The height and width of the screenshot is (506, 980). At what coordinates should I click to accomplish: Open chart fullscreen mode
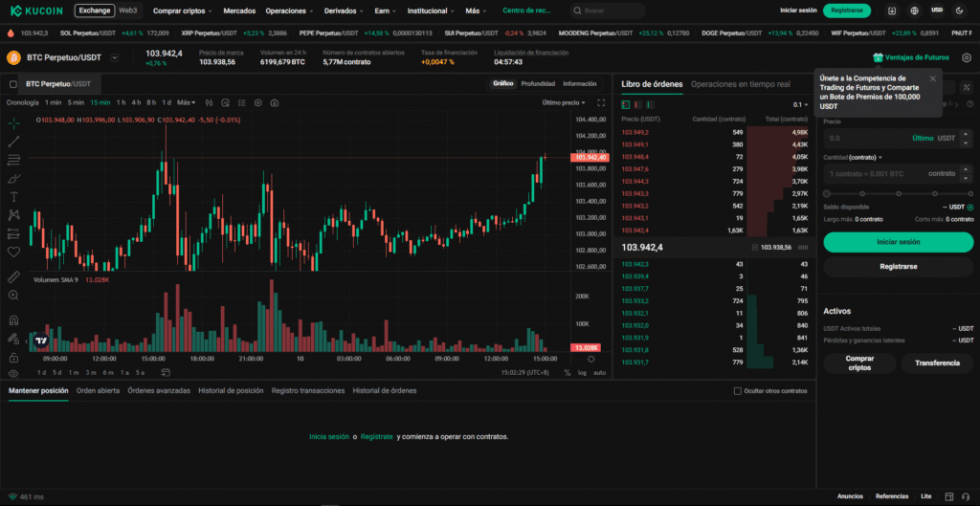pos(601,102)
